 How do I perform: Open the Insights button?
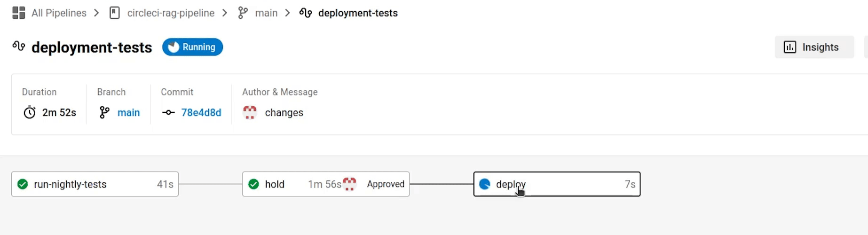point(814,47)
